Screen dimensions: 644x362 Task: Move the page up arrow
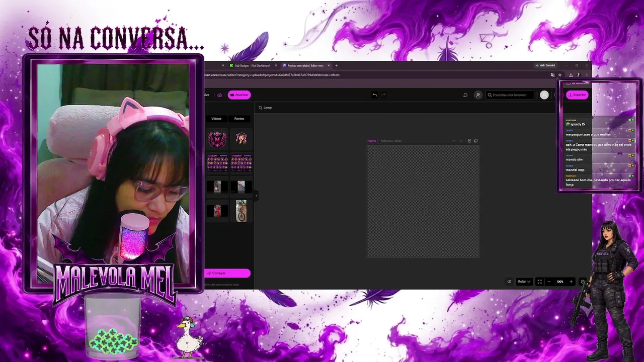pyautogui.click(x=454, y=141)
